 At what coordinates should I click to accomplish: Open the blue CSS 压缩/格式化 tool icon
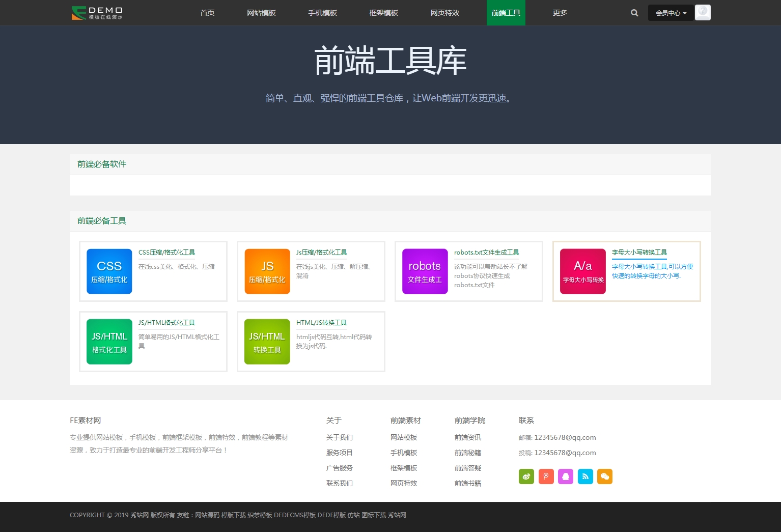(x=109, y=271)
